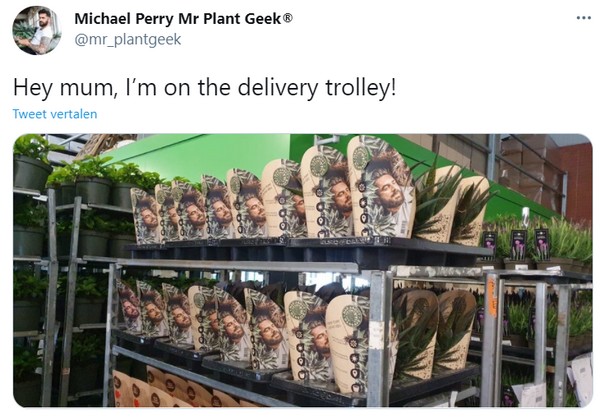The height and width of the screenshot is (419, 600).
Task: Open the @mr_plantgeek handle link
Action: 127,40
